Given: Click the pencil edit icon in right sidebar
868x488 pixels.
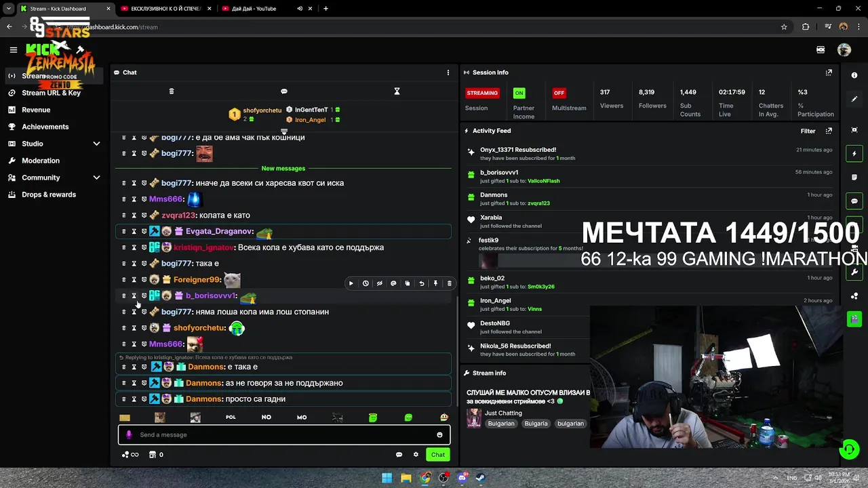Looking at the screenshot, I should [854, 99].
